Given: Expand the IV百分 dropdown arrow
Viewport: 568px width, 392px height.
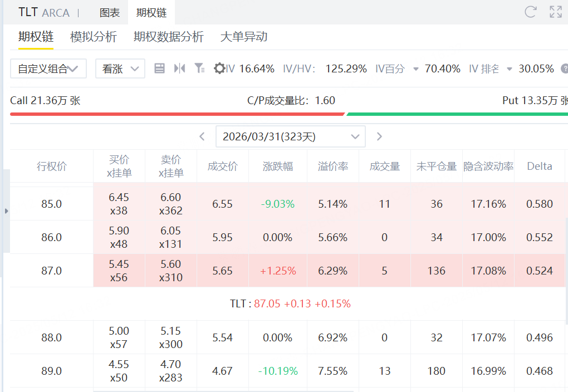Looking at the screenshot, I should point(416,69).
